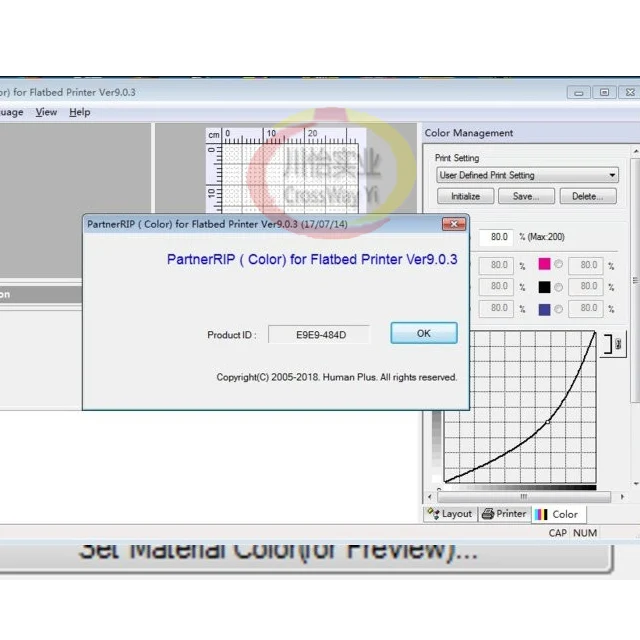The width and height of the screenshot is (640, 640).
Task: Maximize the main PartnerRIP window
Action: 604,92
